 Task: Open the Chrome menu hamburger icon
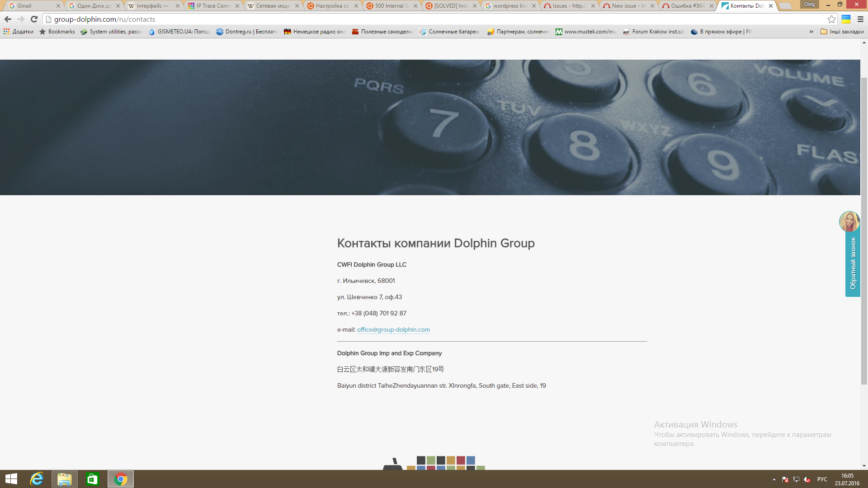(860, 19)
